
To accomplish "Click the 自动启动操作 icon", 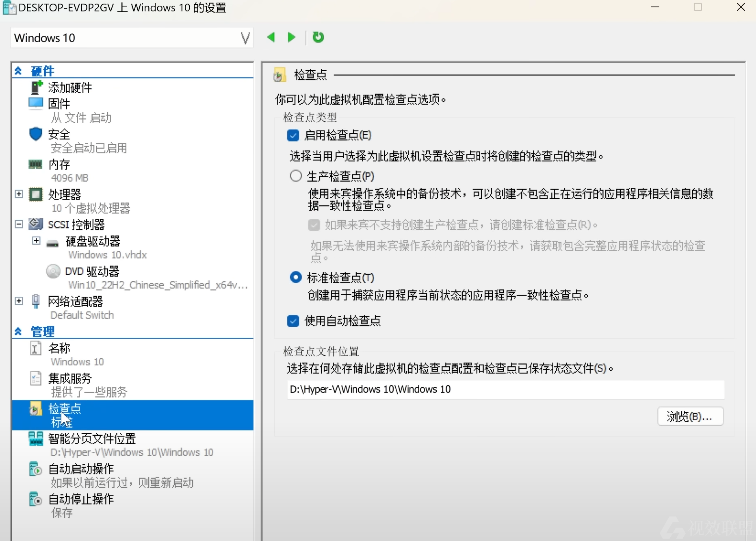I will (x=36, y=469).
